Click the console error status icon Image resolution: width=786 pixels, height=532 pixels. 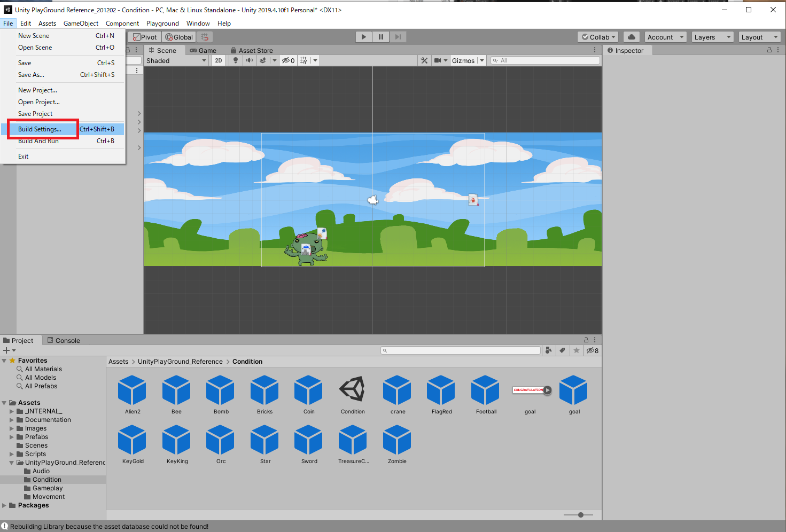click(x=5, y=526)
